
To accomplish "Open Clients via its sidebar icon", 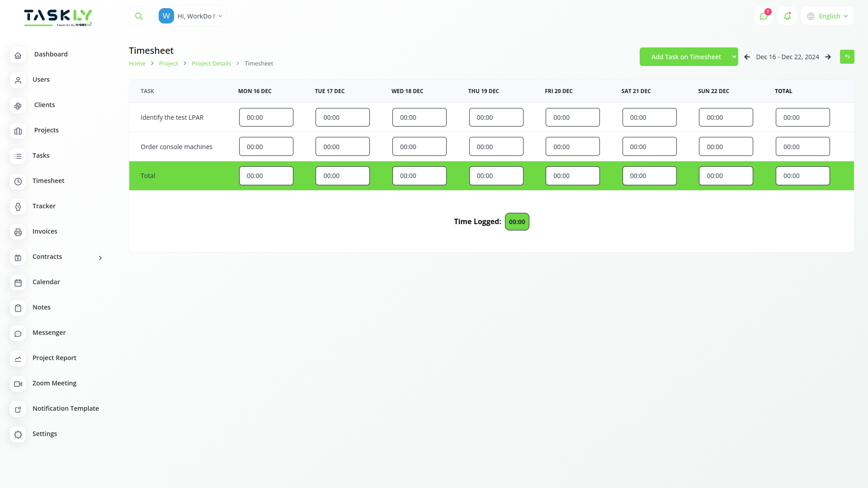I will pyautogui.click(x=18, y=106).
